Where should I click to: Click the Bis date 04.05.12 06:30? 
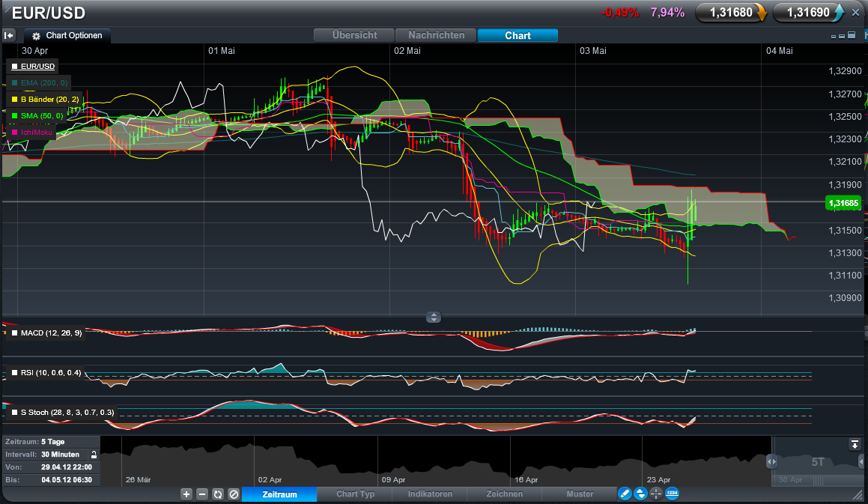(67, 480)
